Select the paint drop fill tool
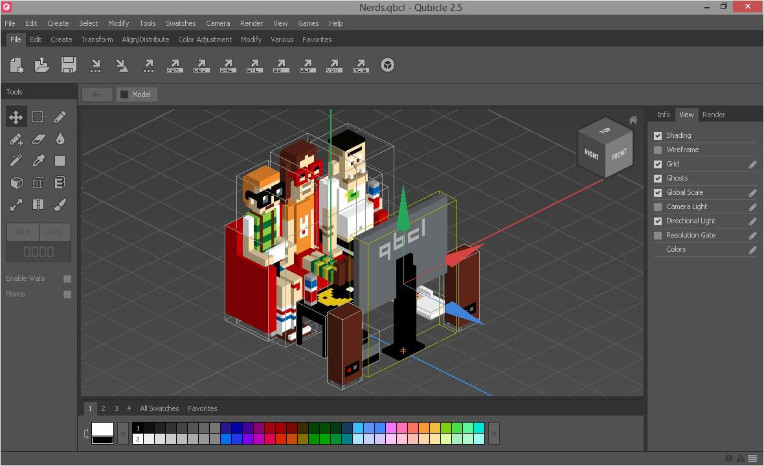 60,139
